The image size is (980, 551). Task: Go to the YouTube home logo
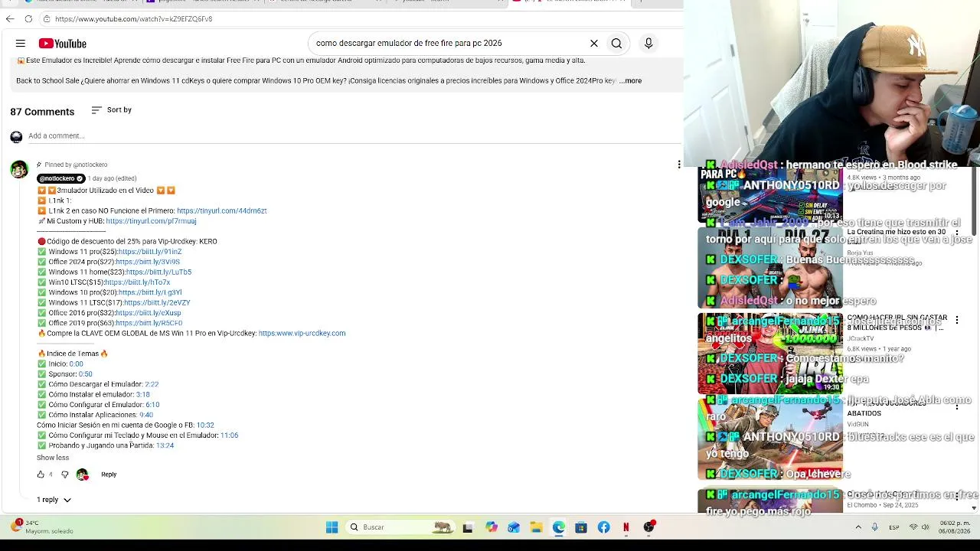[x=63, y=44]
